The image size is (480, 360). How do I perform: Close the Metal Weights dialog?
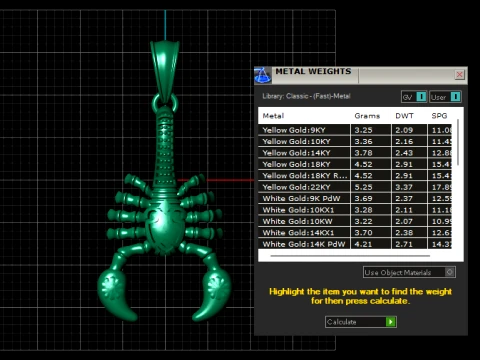coord(460,74)
